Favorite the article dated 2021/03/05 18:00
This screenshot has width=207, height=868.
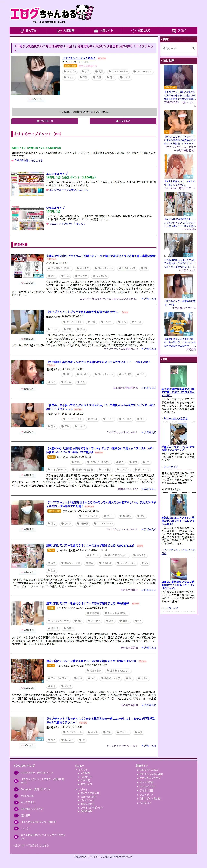coord(27,529)
